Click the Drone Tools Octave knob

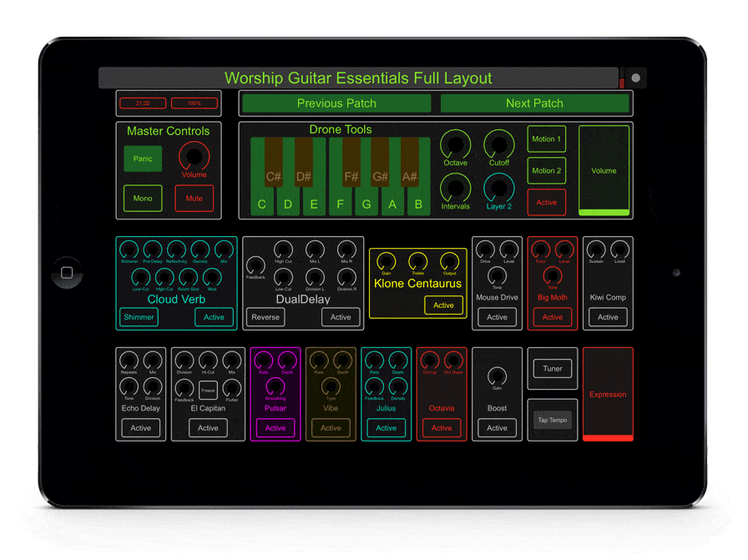[455, 144]
